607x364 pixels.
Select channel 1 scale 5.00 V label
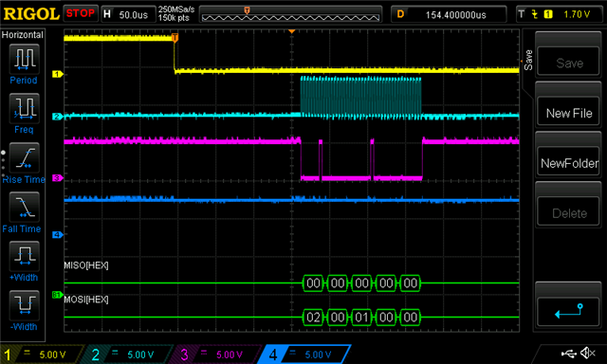point(52,355)
